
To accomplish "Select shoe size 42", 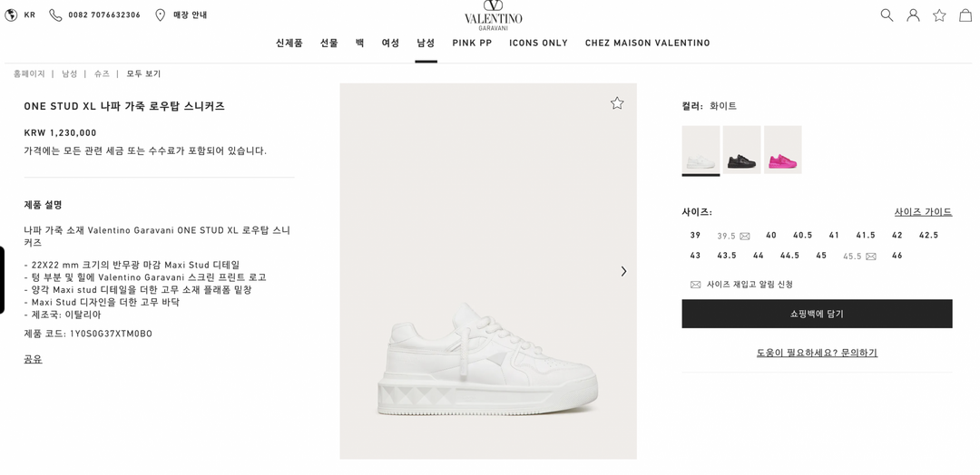I will point(897,236).
